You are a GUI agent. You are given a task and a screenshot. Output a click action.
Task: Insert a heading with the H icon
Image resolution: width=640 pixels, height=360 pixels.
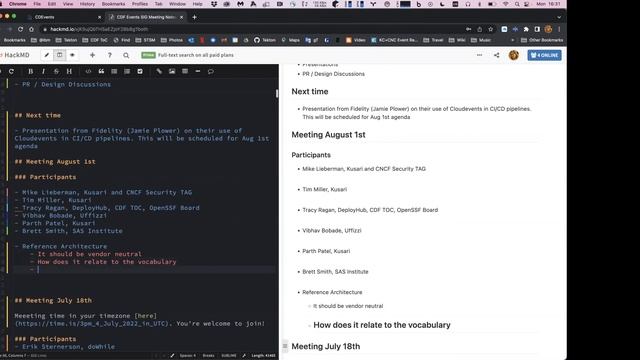click(69, 71)
